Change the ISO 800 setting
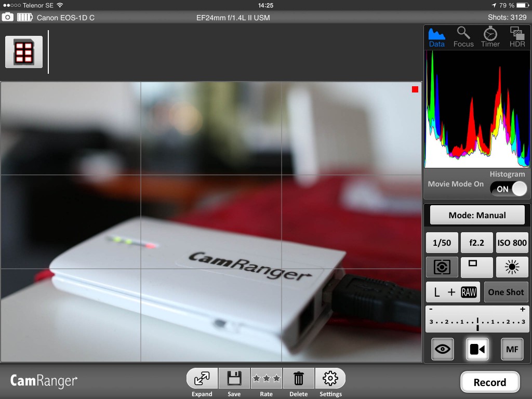532x399 pixels. tap(512, 243)
